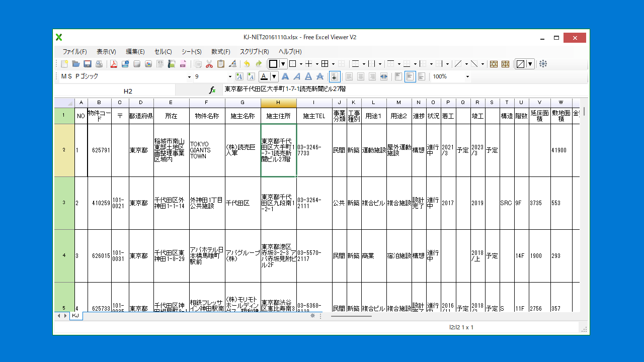Image resolution: width=644 pixels, height=362 pixels.
Task: Open the シート(S) menu
Action: pos(191,52)
